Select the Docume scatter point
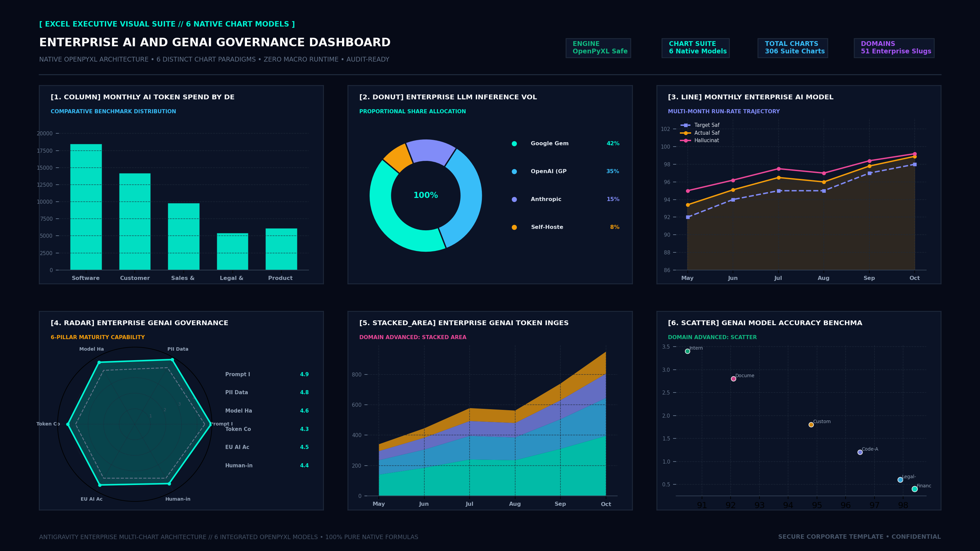This screenshot has height=551, width=980. (734, 379)
